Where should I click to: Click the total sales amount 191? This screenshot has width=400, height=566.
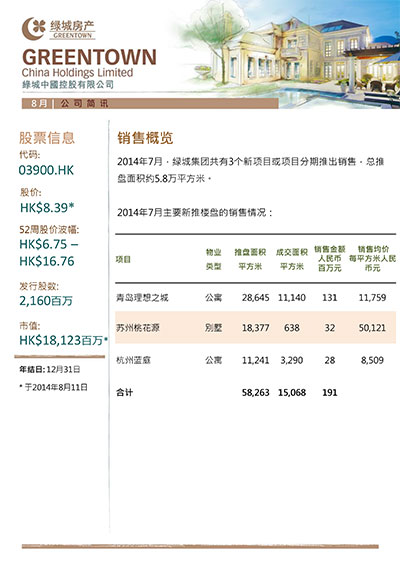click(x=330, y=393)
